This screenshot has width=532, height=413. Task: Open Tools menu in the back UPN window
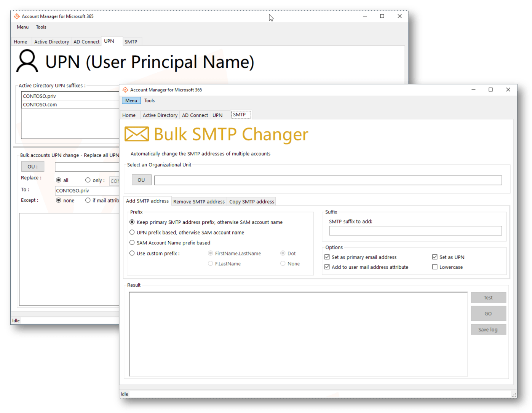(41, 27)
